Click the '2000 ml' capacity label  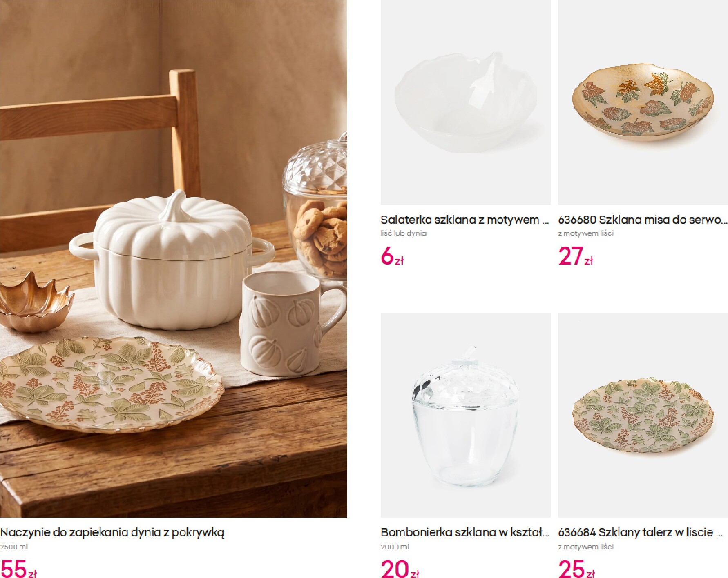[x=395, y=547]
